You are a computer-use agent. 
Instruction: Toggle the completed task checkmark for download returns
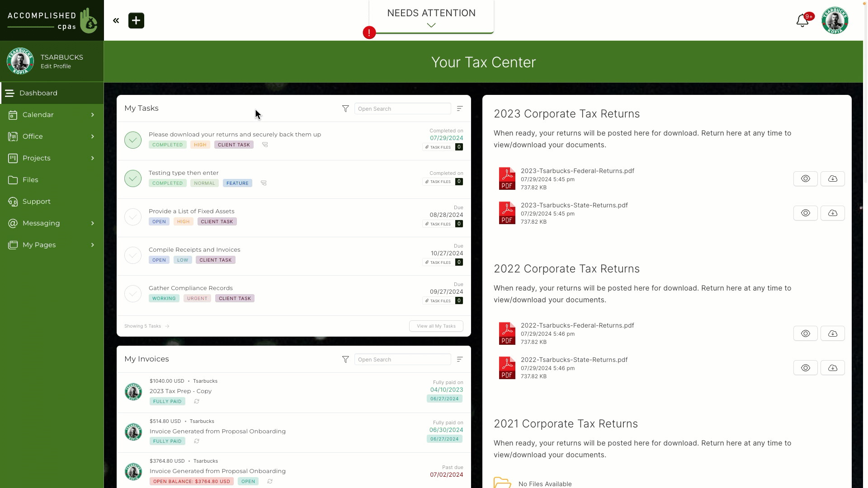(132, 140)
